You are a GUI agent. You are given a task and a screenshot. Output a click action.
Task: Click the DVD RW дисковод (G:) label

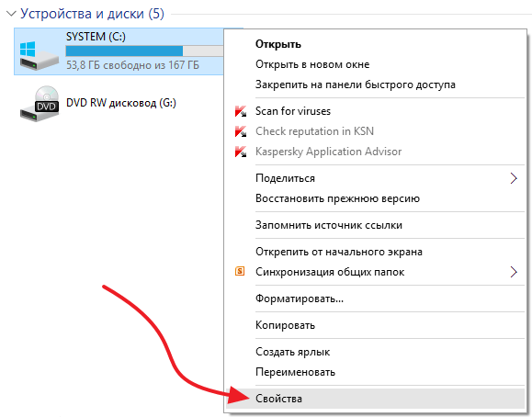(x=121, y=103)
